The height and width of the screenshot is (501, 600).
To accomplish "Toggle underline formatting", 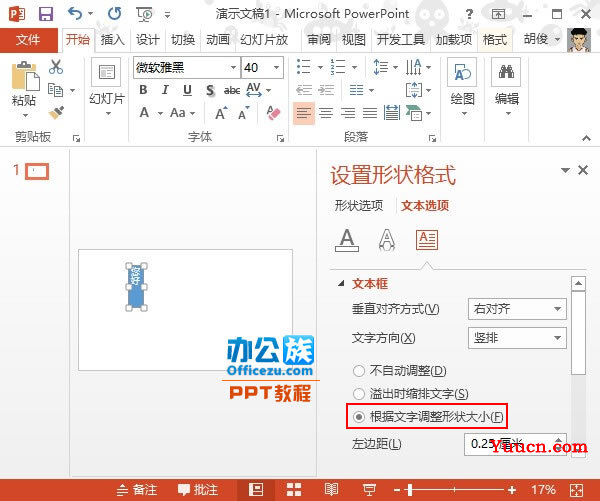I will (187, 90).
